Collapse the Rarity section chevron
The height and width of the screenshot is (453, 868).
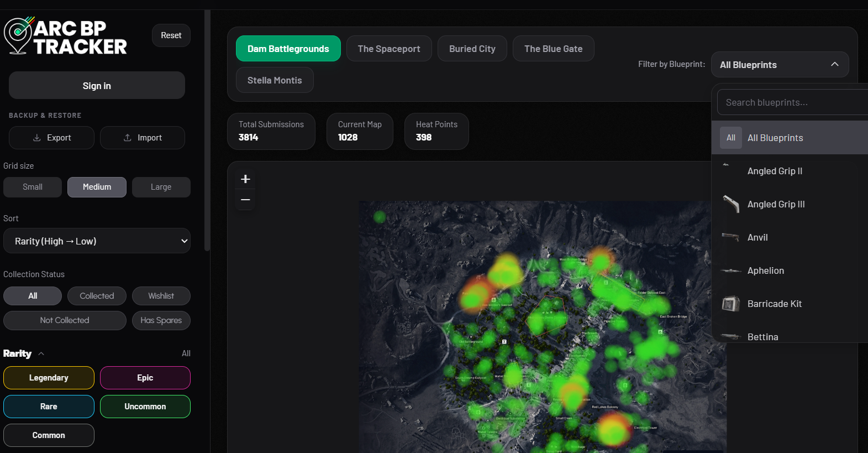tap(41, 354)
